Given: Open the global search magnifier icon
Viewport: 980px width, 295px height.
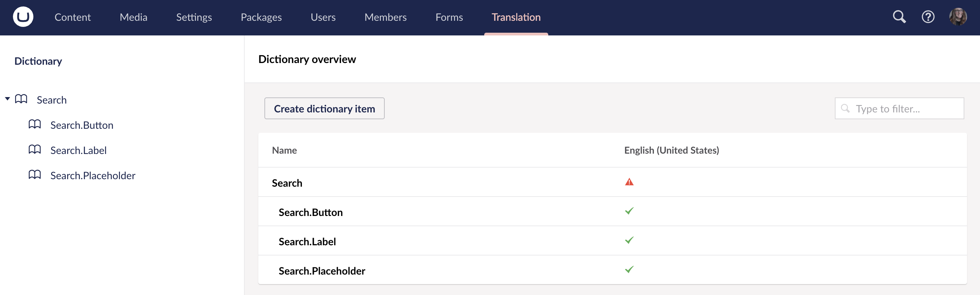Looking at the screenshot, I should [899, 17].
